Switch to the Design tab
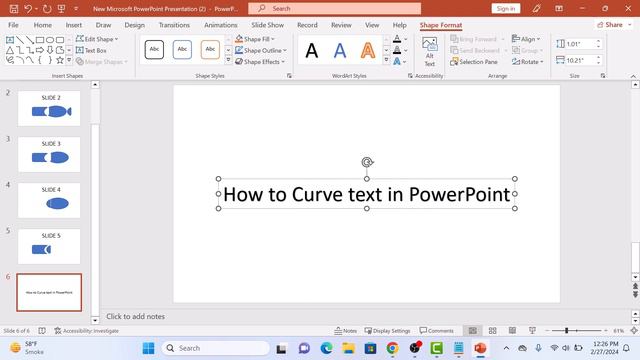 [134, 25]
